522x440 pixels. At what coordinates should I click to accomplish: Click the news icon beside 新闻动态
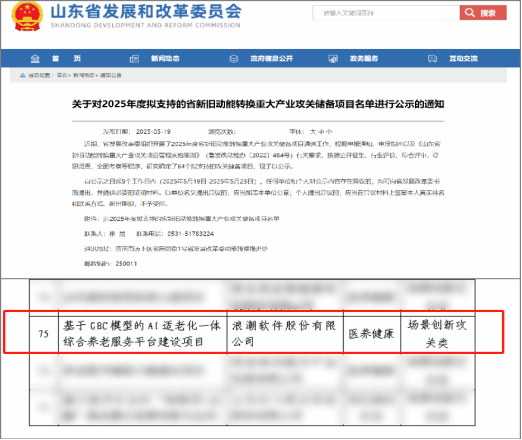pyautogui.click(x=134, y=59)
